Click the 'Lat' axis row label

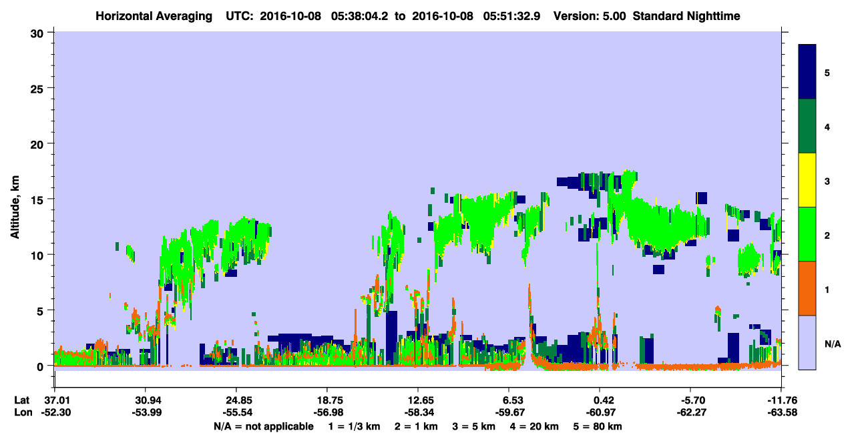click(x=22, y=400)
